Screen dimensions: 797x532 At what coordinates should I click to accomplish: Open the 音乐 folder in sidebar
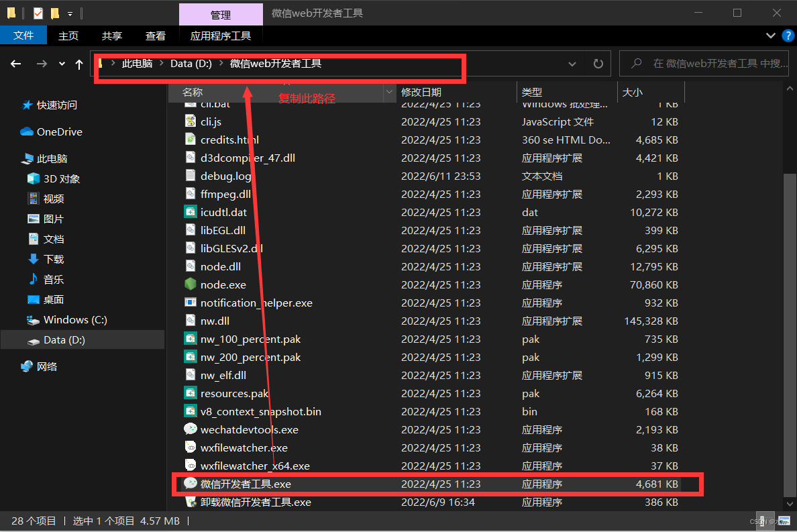[x=46, y=280]
